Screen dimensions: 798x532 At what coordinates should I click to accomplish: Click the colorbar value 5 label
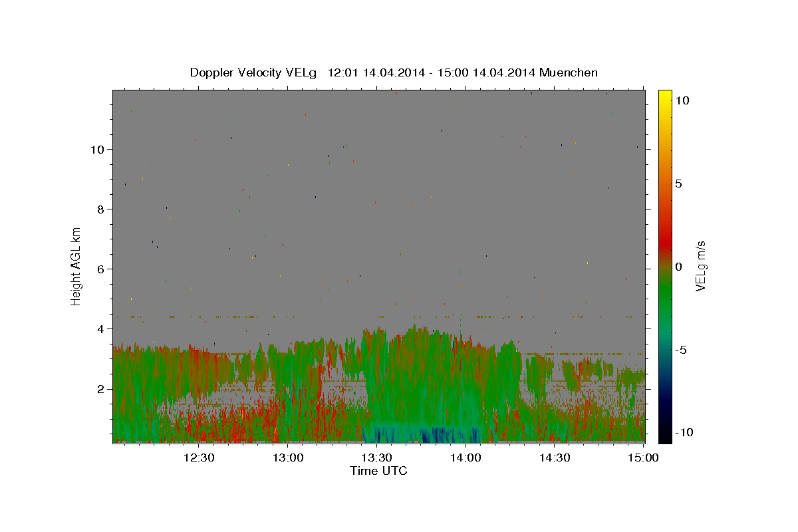point(678,184)
